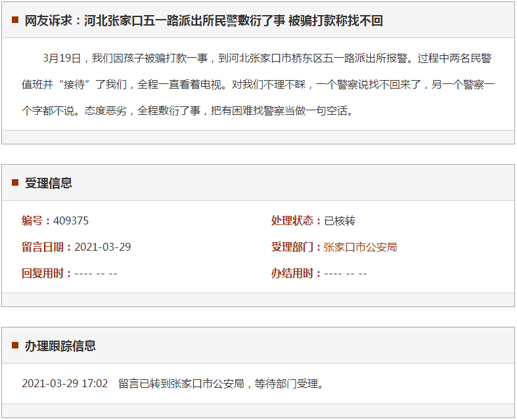Click the complaint paragraph starting with 3月19日
Screen dimensions: 517x420
(x=258, y=85)
